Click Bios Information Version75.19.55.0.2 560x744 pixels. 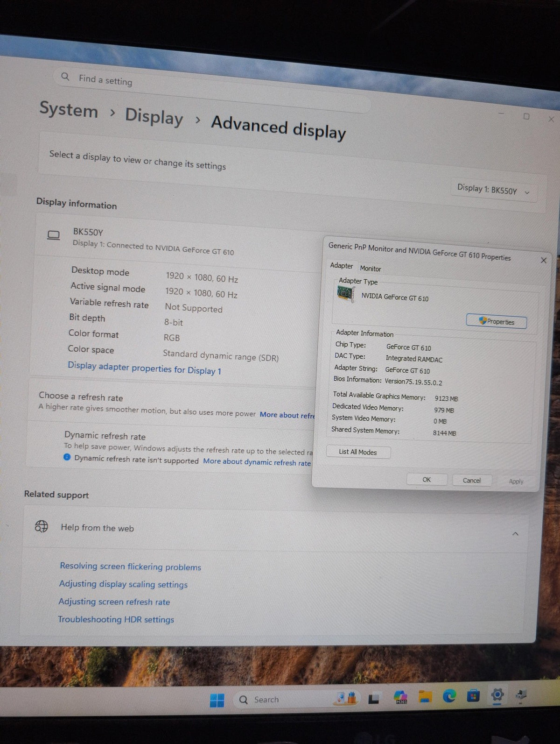coord(388,381)
